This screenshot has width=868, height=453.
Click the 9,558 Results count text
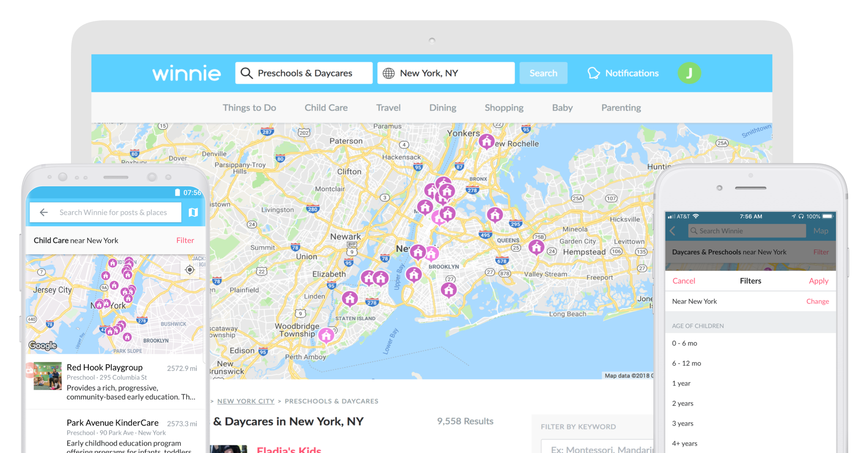465,421
